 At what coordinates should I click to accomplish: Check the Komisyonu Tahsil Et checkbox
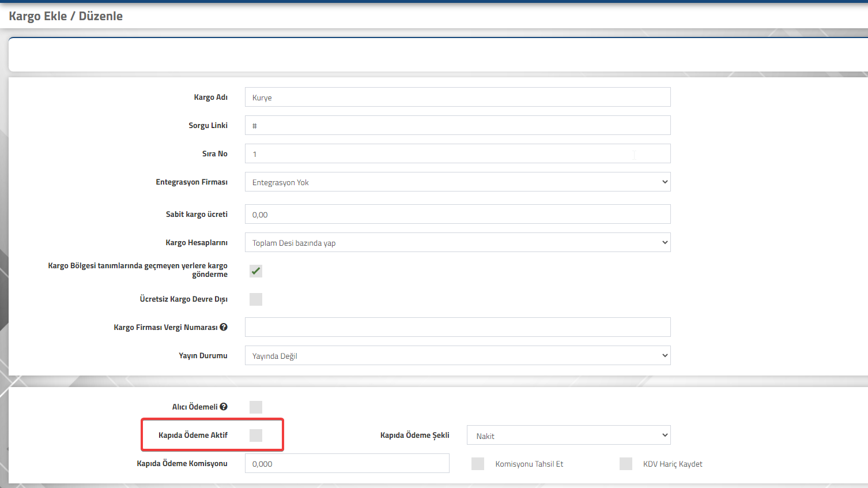click(478, 464)
